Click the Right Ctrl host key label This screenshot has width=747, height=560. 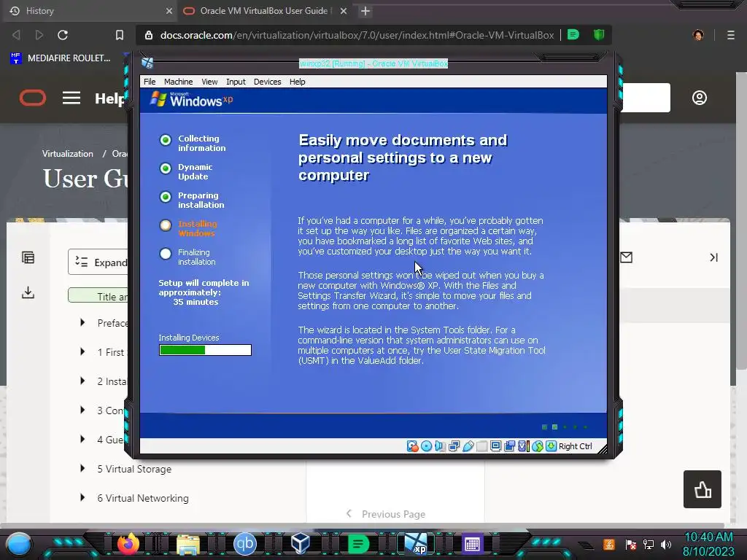(x=575, y=446)
